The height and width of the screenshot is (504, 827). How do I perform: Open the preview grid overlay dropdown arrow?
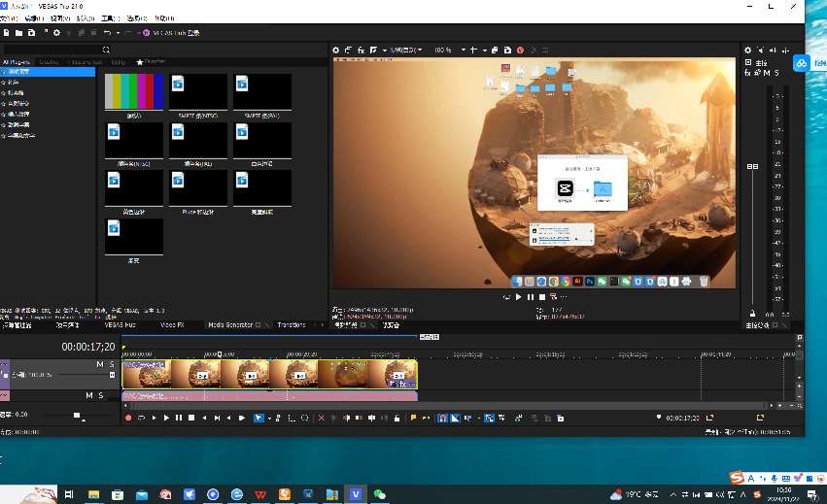point(485,50)
